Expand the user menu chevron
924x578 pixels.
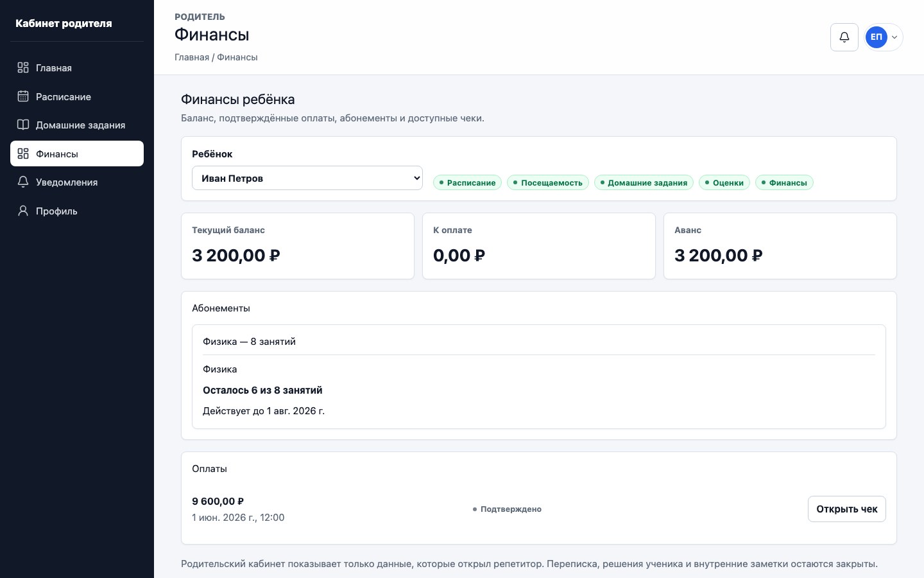coord(894,37)
